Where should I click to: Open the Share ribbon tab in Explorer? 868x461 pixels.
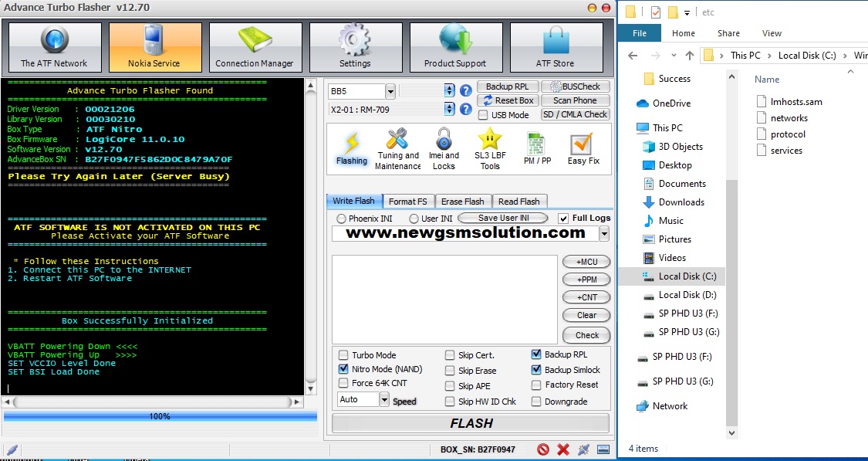pyautogui.click(x=728, y=33)
